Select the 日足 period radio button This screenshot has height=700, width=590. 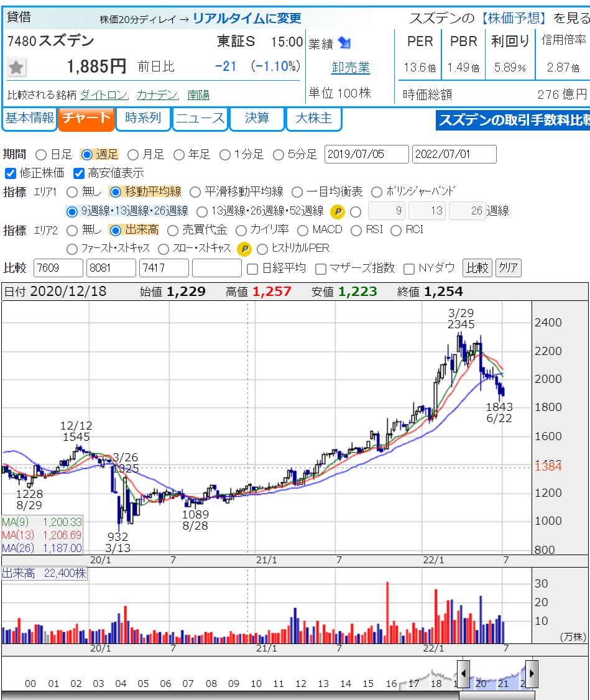click(41, 154)
